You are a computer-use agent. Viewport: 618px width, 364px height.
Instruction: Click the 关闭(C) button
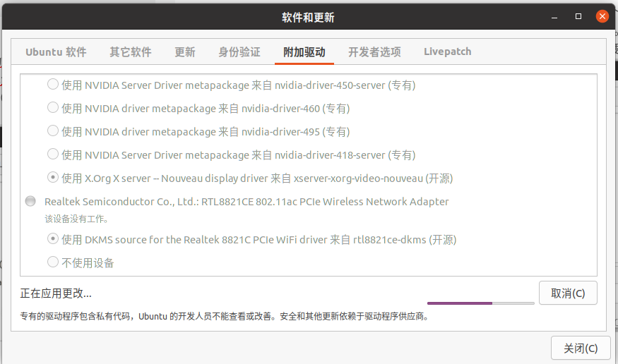[581, 348]
